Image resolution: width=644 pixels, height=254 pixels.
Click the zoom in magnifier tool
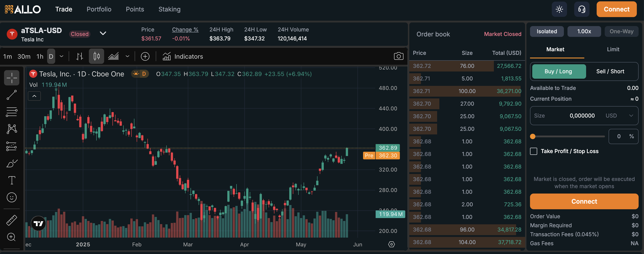[11, 237]
